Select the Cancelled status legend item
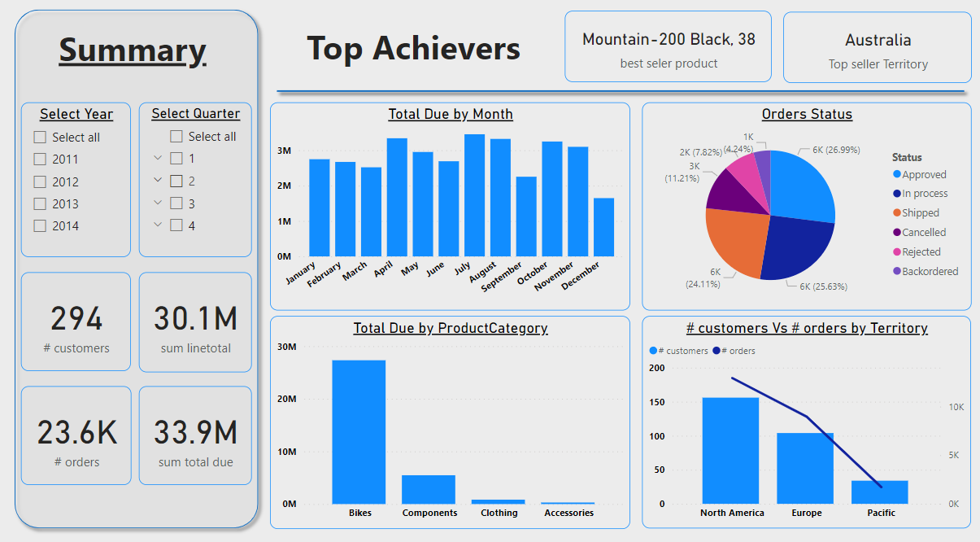980x542 pixels. tap(924, 233)
